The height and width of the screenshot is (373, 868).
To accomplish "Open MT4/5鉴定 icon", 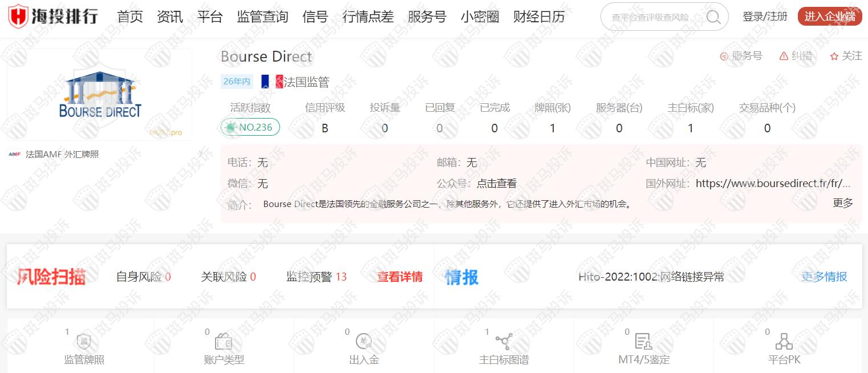I will [x=643, y=342].
